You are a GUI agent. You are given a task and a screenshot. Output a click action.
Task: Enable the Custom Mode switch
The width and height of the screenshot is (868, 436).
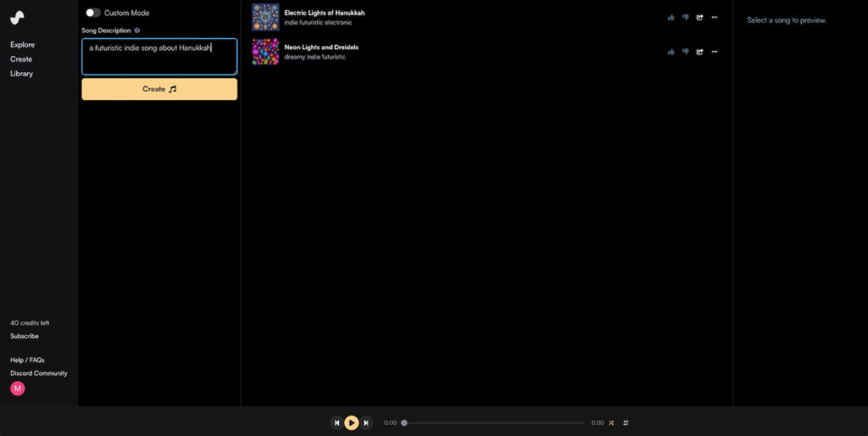tap(93, 13)
